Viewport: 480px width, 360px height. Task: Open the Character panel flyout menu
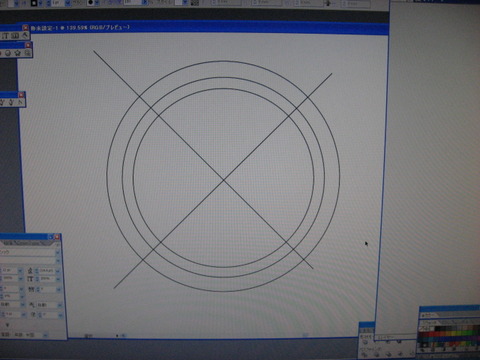[57, 244]
